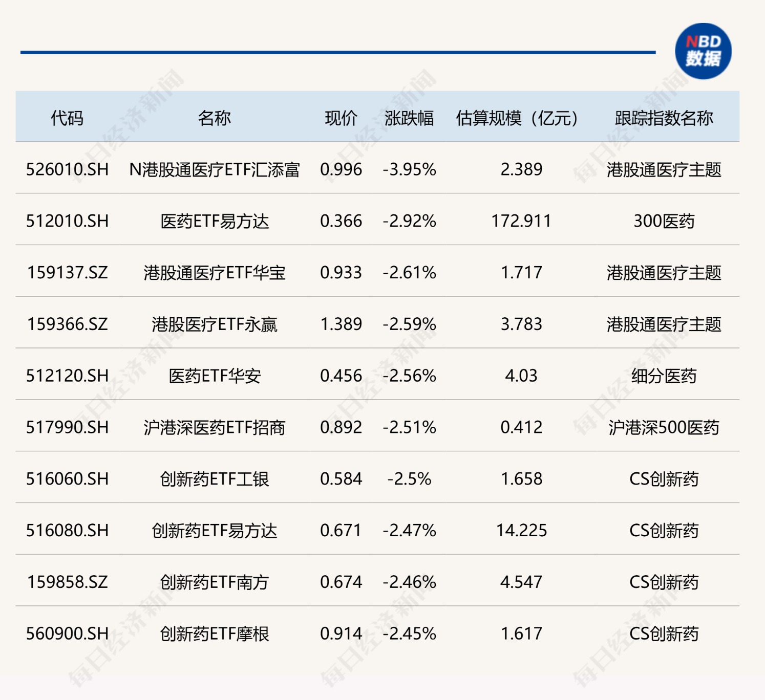Click 创新药ETF工银 name cell
Screen dimensions: 765x700
(x=215, y=479)
